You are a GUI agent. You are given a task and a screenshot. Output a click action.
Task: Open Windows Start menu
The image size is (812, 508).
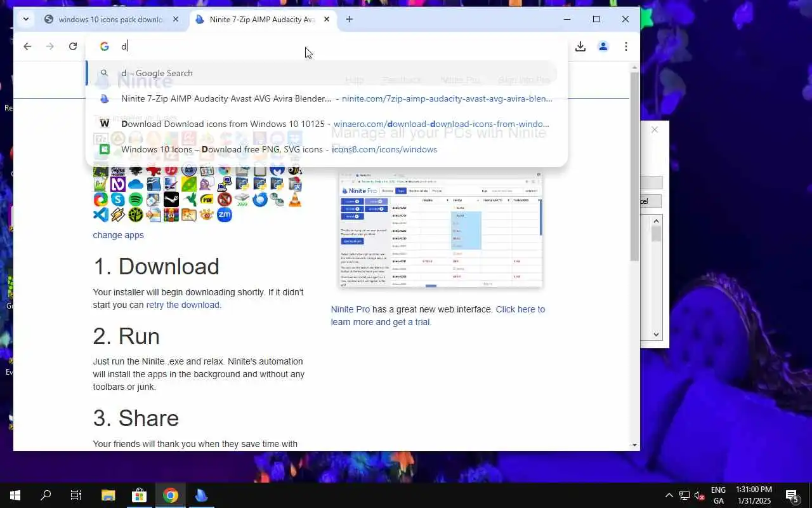pos(15,495)
